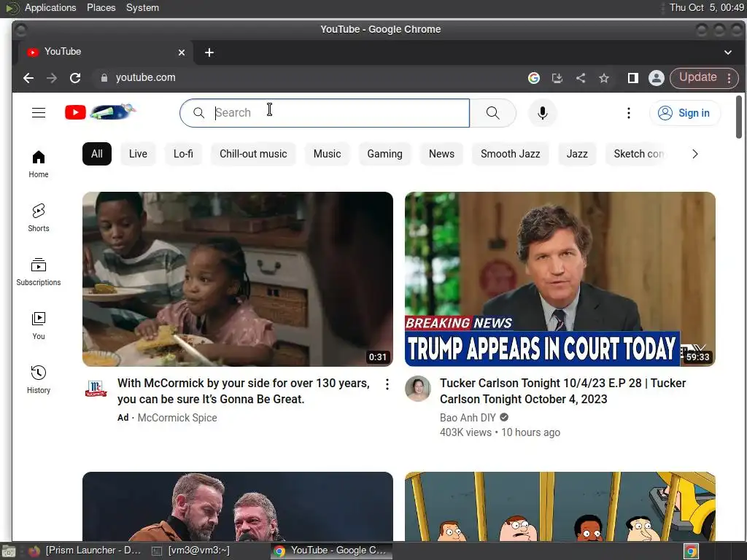Click the Chrome forward arrow
This screenshot has height=560, width=747.
point(52,77)
